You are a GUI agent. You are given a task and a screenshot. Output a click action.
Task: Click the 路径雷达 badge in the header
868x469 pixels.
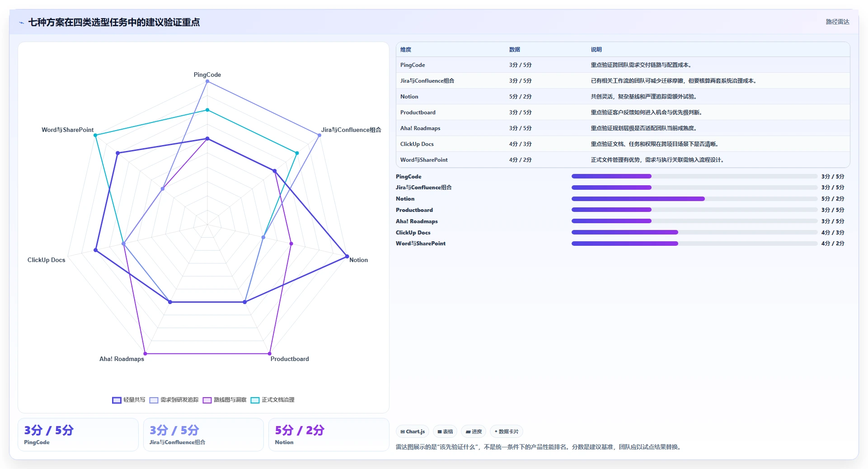[x=837, y=22]
